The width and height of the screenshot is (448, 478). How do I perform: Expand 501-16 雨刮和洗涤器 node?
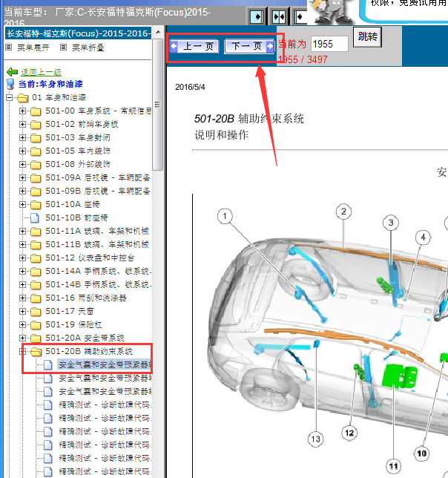coord(22,298)
